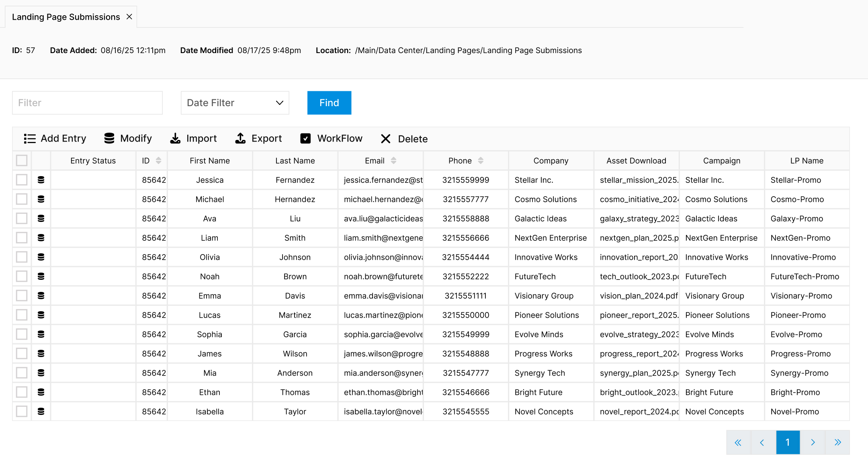Jump to the last page of results
This screenshot has height=464, width=868.
point(837,442)
